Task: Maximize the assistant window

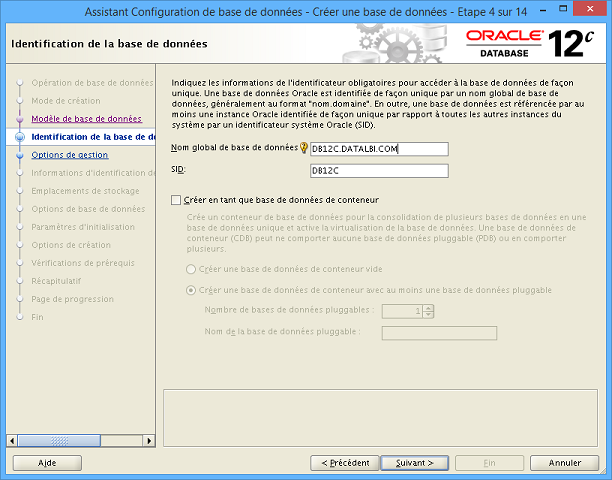Action: coord(563,9)
